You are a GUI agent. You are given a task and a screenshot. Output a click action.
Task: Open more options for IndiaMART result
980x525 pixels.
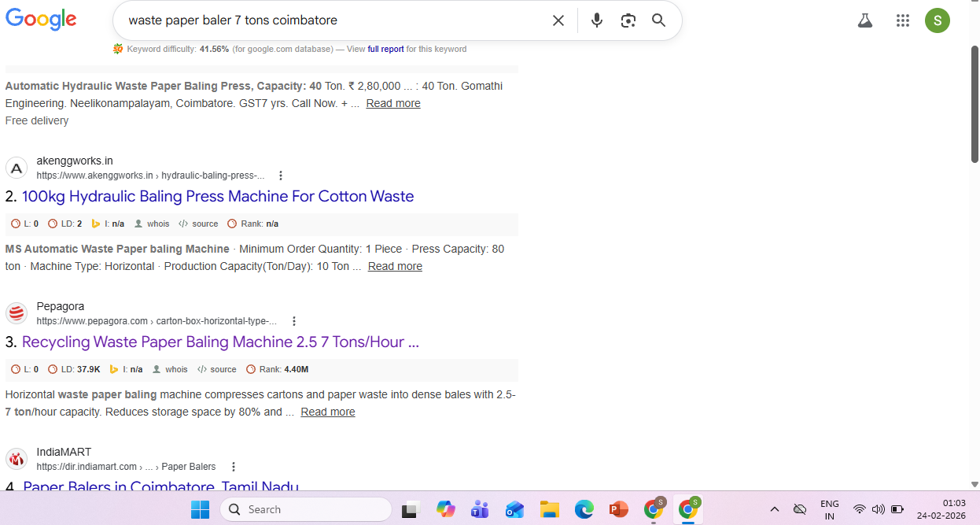point(234,467)
